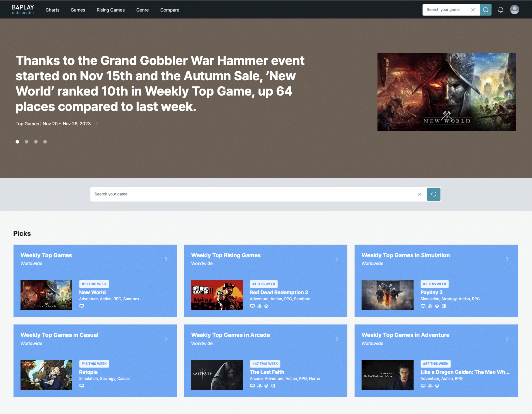Select the second carousel dot
The image size is (532, 414).
pyautogui.click(x=26, y=142)
